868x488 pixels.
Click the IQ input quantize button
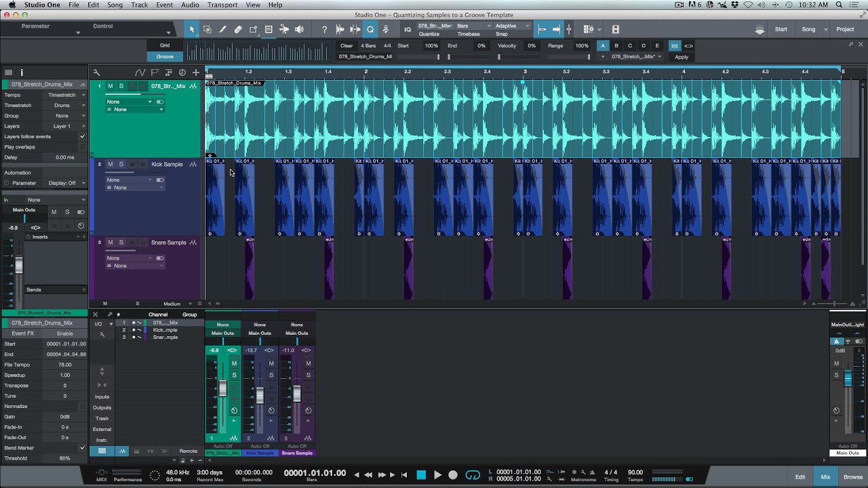408,29
